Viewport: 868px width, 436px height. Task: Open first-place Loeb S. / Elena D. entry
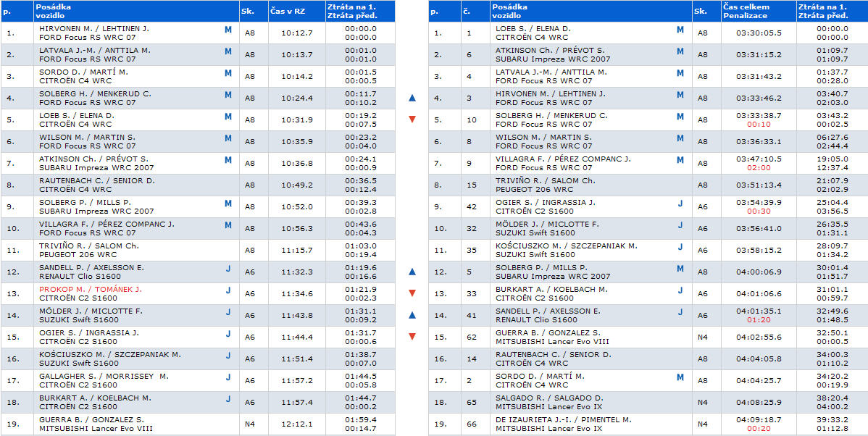[533, 29]
